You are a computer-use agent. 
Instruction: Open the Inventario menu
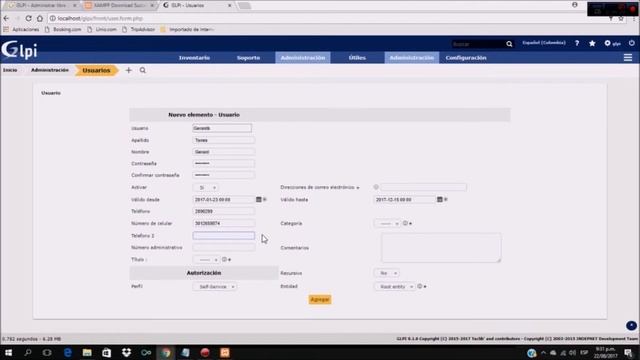point(194,58)
